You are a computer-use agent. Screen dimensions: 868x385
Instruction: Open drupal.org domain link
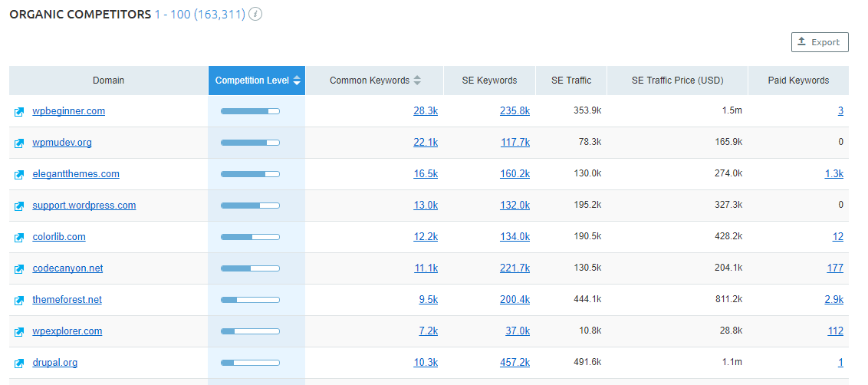(x=54, y=363)
